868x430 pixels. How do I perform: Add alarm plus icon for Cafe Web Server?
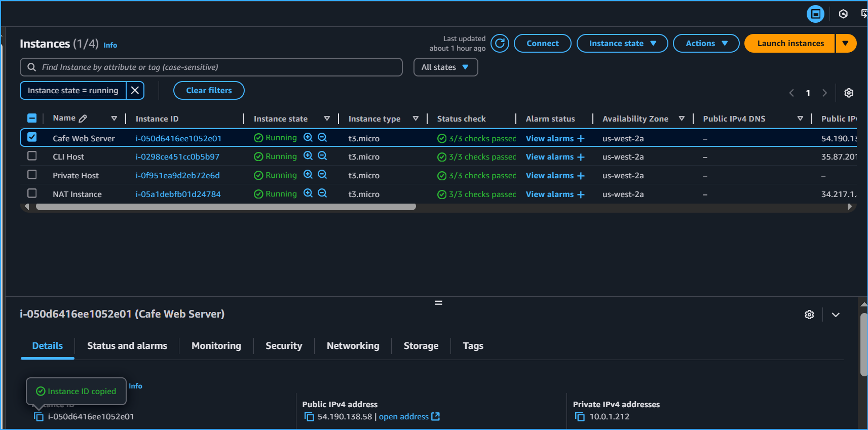tap(581, 138)
